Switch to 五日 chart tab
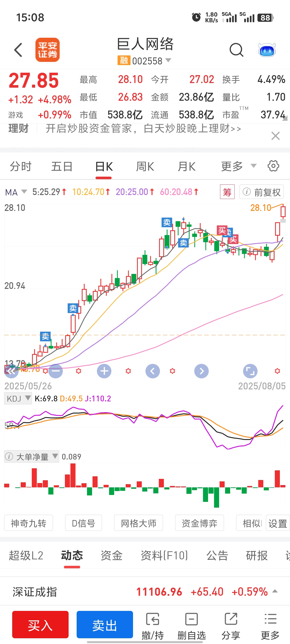This screenshot has height=644, width=290. (62, 167)
